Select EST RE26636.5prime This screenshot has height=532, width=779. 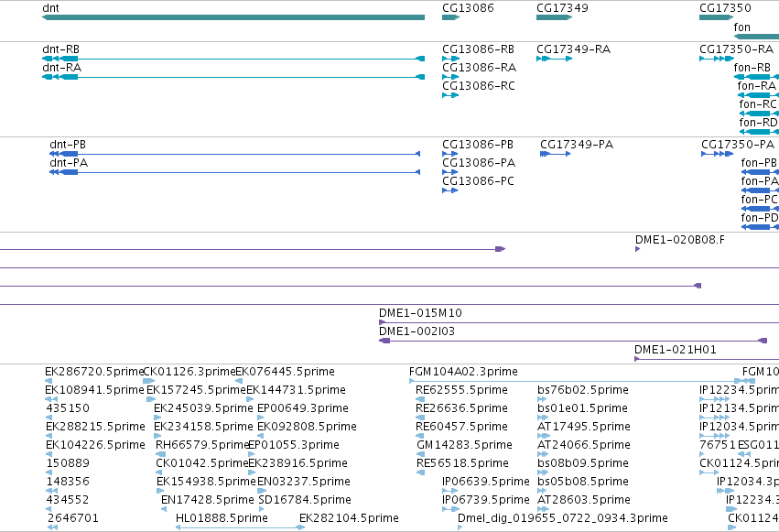coord(420,418)
